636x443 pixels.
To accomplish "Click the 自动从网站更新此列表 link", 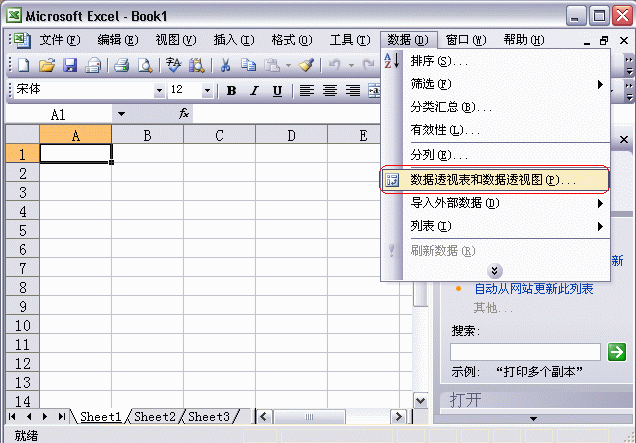I will pyautogui.click(x=534, y=289).
